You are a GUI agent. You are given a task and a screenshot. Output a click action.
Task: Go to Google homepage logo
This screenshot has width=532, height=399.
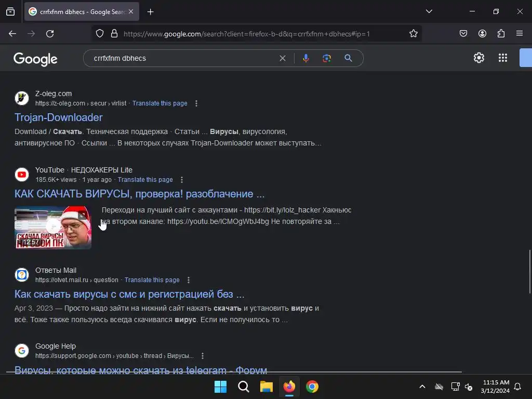point(35,59)
